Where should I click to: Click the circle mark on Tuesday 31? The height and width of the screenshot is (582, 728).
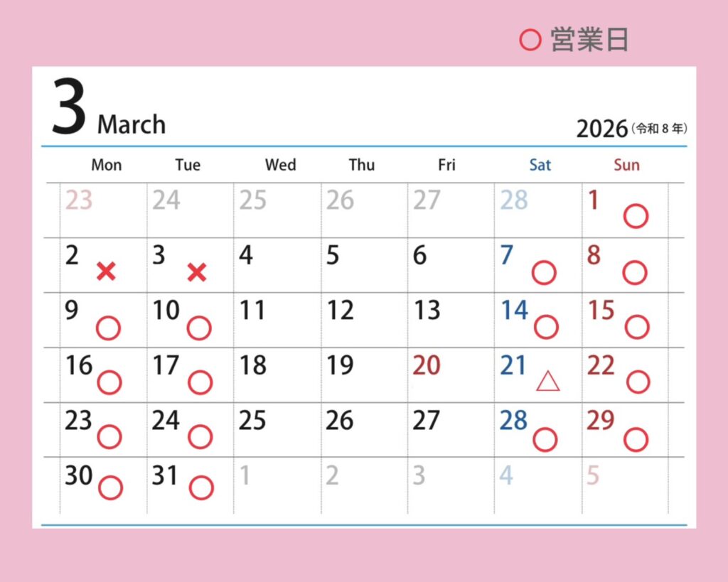(x=201, y=487)
